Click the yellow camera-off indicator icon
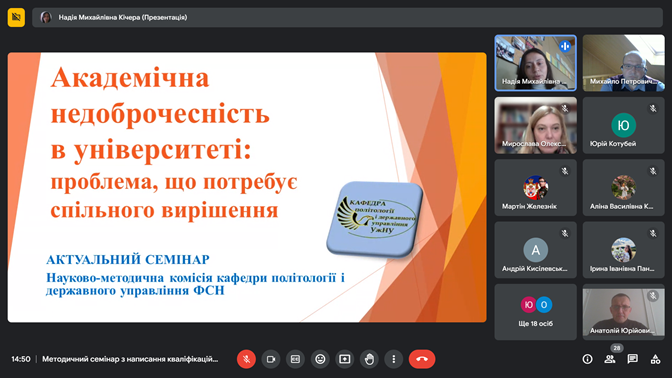Screen dimensions: 672x378 pyautogui.click(x=16, y=17)
